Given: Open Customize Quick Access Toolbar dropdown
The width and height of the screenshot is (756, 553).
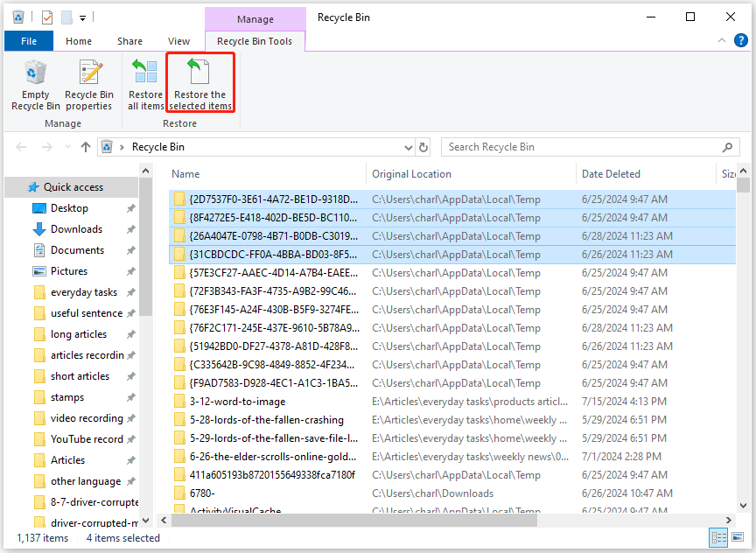Looking at the screenshot, I should 83,18.
